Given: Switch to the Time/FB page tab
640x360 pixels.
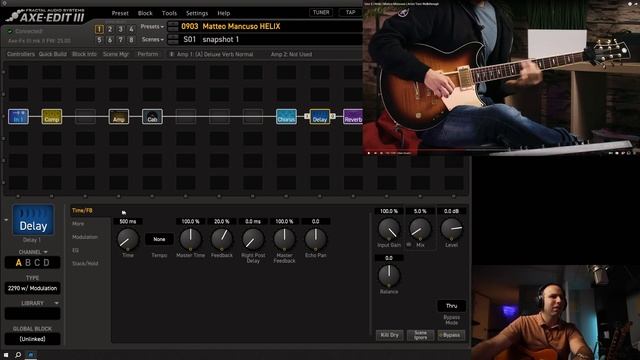Looking at the screenshot, I should click(x=82, y=211).
